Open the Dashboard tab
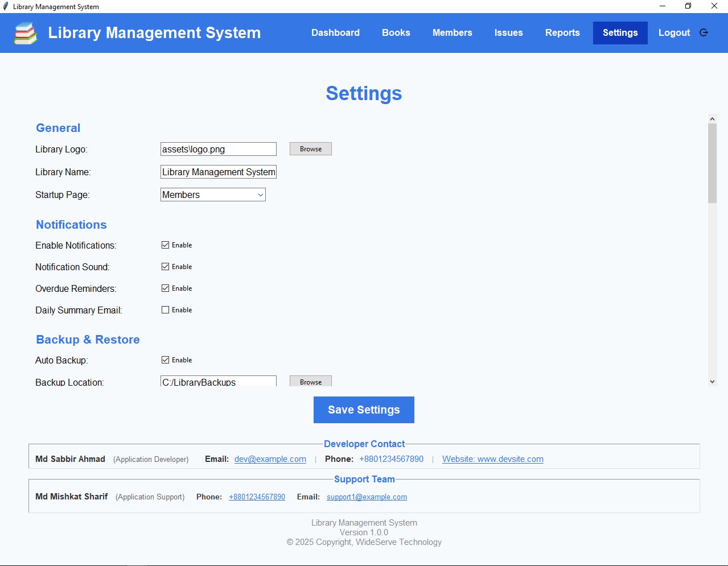This screenshot has width=728, height=566. (x=335, y=33)
